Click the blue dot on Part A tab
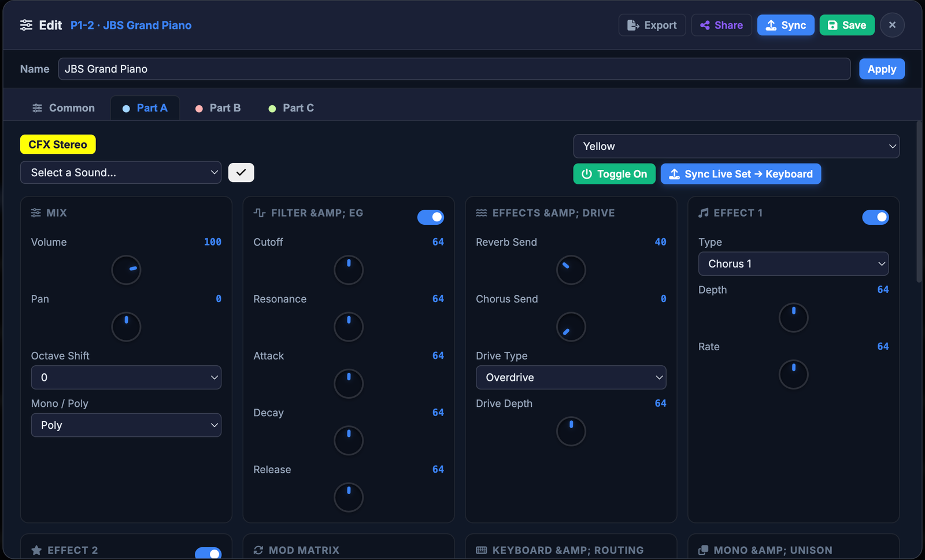This screenshot has width=925, height=560. [x=126, y=109]
